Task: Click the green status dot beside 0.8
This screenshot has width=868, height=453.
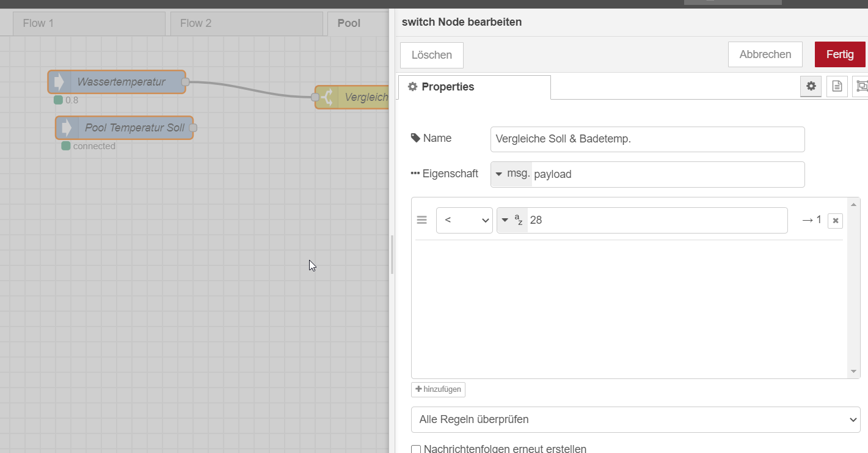Action: tap(58, 100)
